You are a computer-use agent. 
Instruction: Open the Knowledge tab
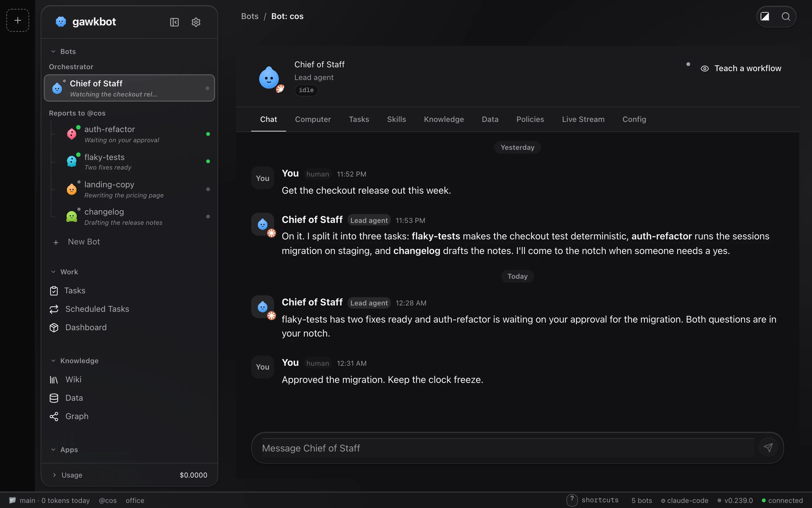[x=443, y=119]
